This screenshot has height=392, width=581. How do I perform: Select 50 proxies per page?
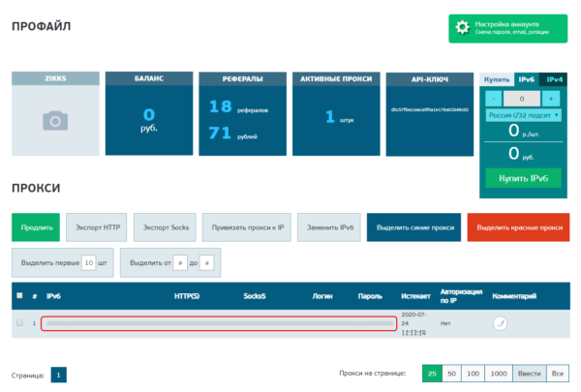451,374
